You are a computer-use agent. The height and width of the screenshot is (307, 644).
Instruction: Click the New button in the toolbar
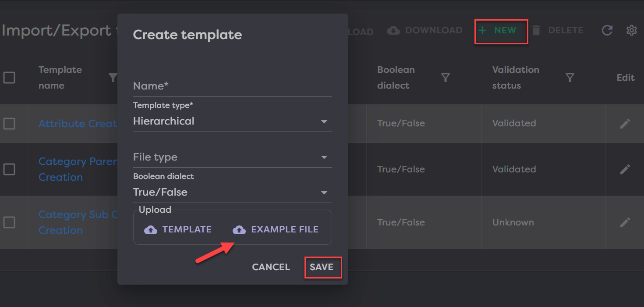[501, 31]
